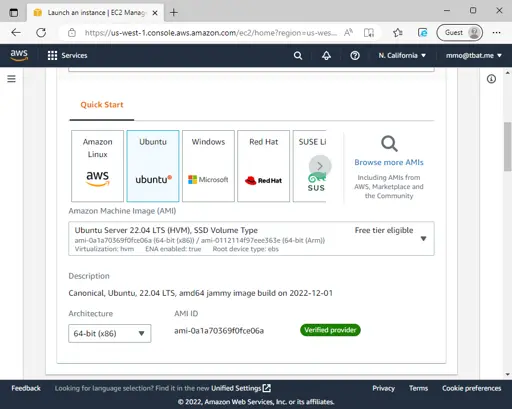512x409 pixels.
Task: Select the Windows AMI card
Action: pyautogui.click(x=208, y=166)
